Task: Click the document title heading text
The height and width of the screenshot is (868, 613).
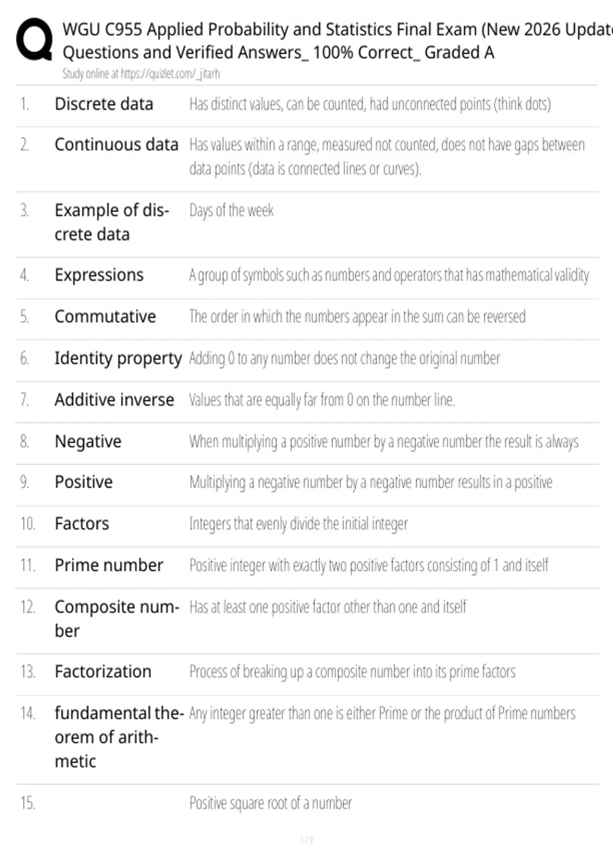Action: click(x=337, y=41)
